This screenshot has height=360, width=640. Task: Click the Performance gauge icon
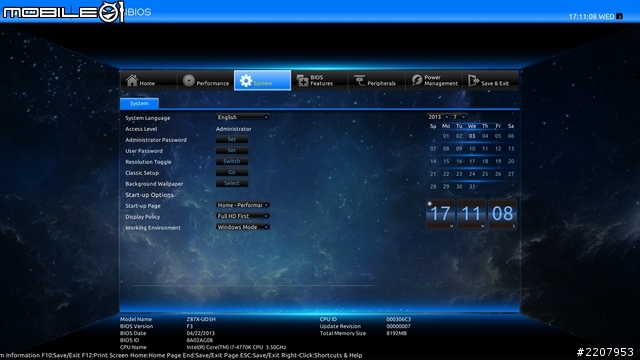tap(189, 80)
